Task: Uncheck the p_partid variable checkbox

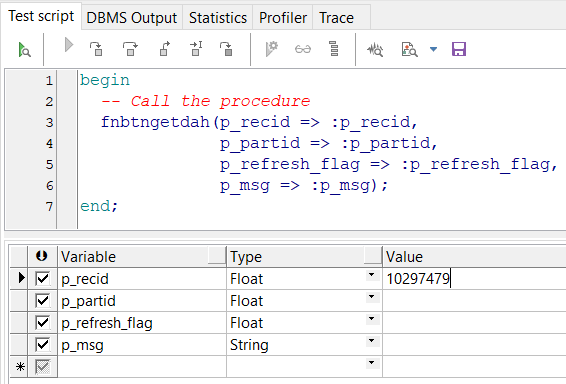Action: coord(43,301)
